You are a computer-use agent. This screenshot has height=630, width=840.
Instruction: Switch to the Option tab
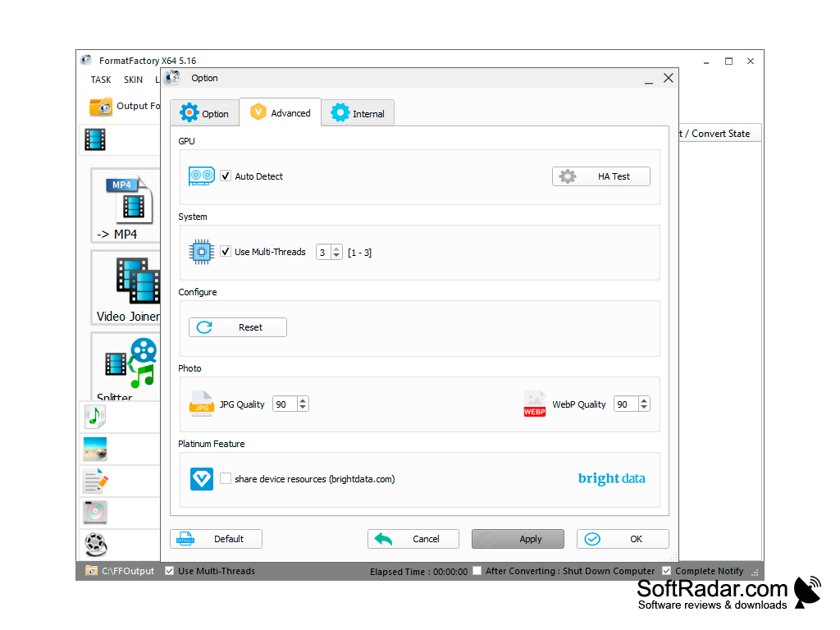pyautogui.click(x=204, y=113)
